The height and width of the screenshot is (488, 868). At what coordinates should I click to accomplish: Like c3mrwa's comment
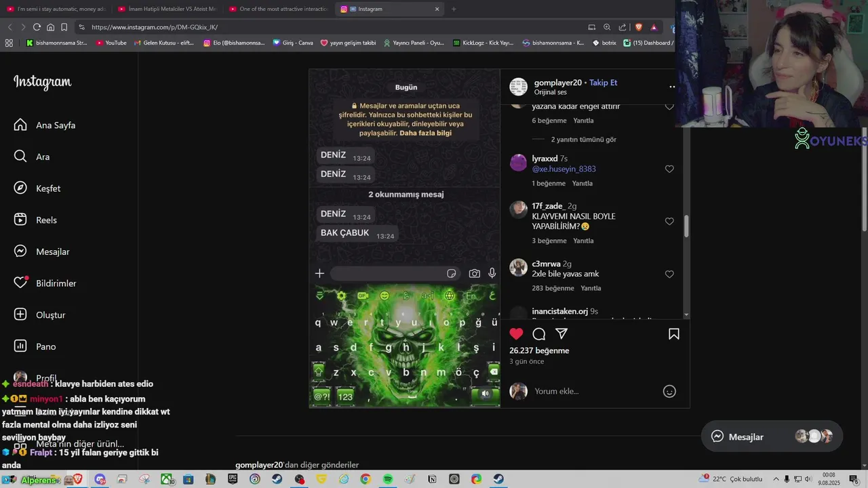[x=669, y=274]
